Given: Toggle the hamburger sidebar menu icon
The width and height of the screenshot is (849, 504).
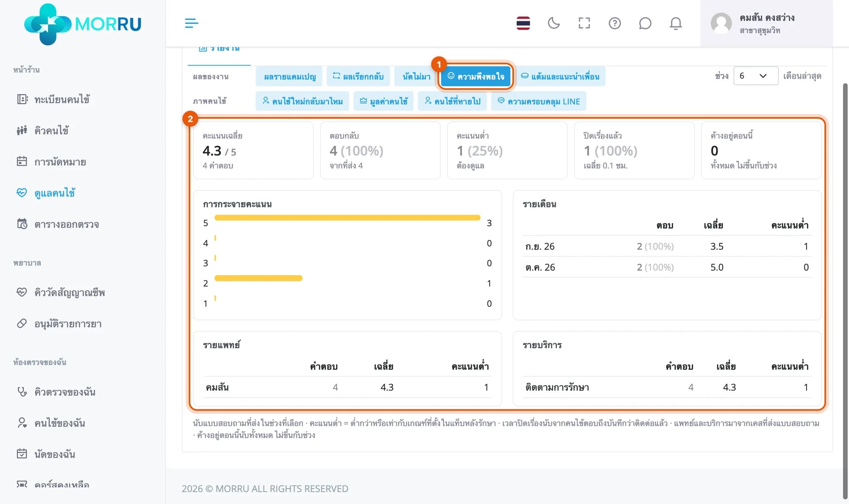Looking at the screenshot, I should 191,23.
